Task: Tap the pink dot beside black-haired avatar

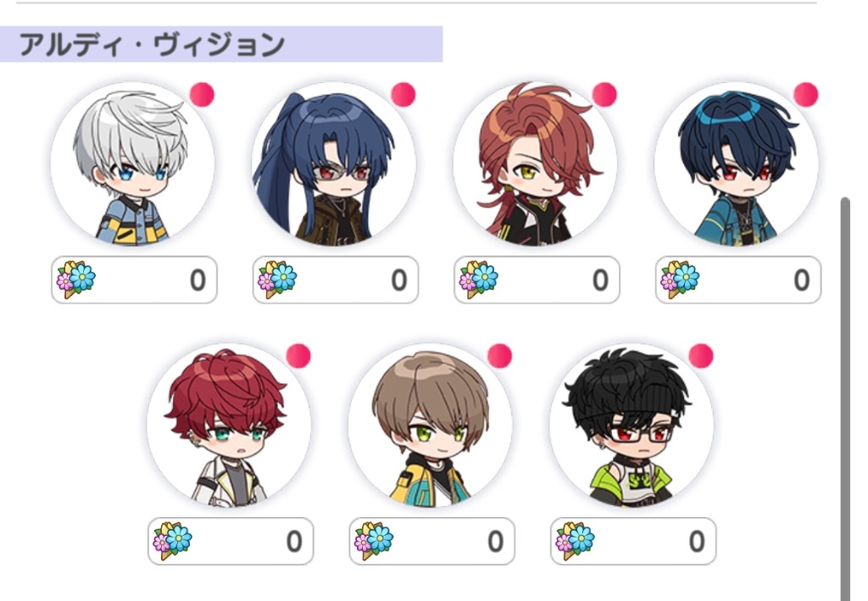Action: coord(701,356)
